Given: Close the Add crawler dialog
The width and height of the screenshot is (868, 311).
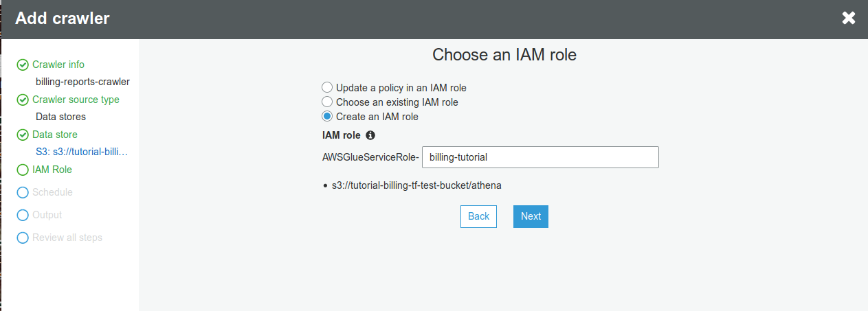Looking at the screenshot, I should click(x=849, y=19).
